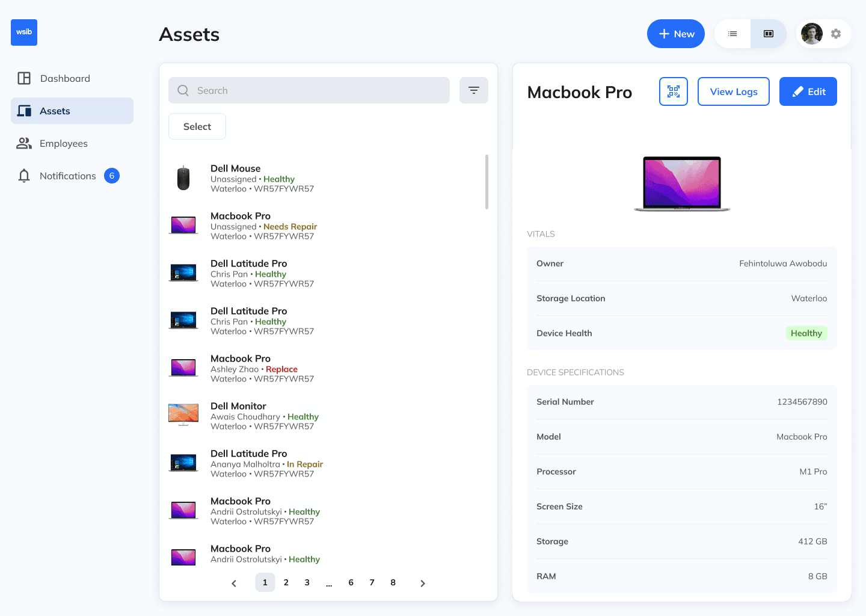
Task: Focus the asset Search field
Action: tap(309, 90)
